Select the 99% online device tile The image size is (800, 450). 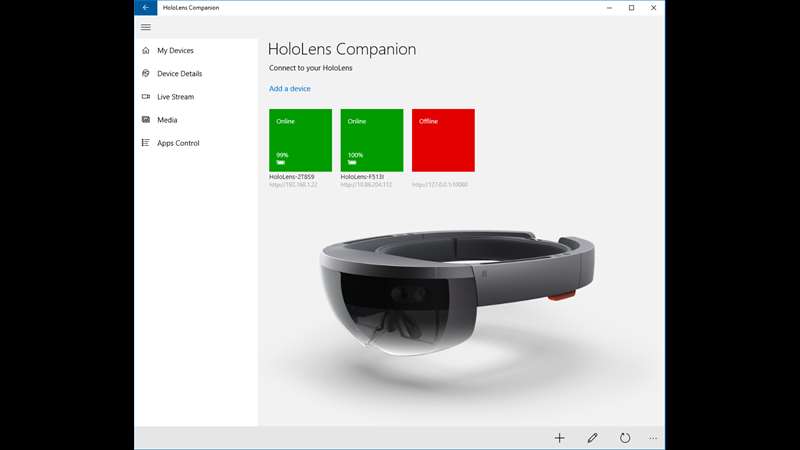(x=301, y=140)
